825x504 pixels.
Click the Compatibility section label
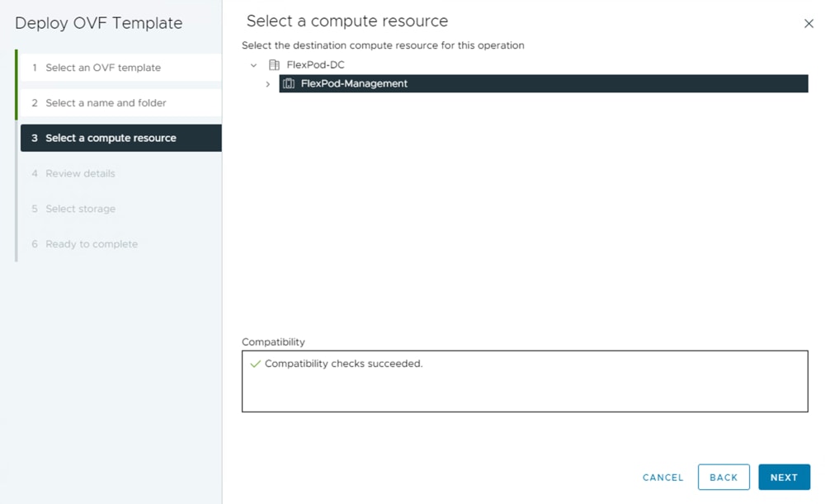273,341
